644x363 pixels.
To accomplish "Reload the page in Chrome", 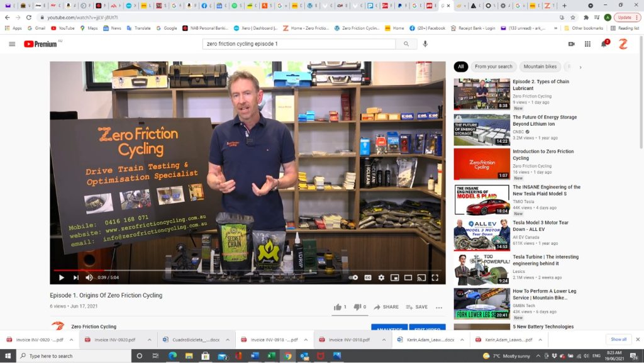I will (29, 17).
